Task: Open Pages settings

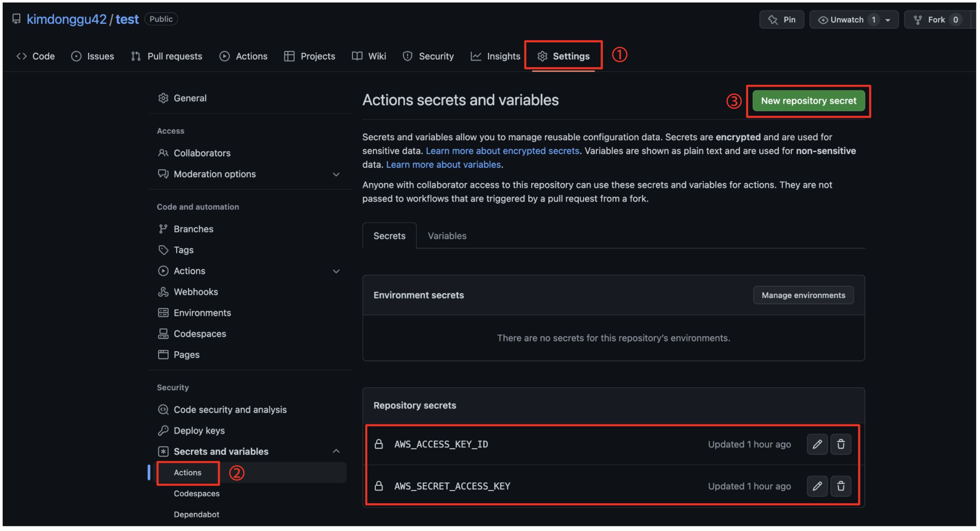Action: pos(179,355)
